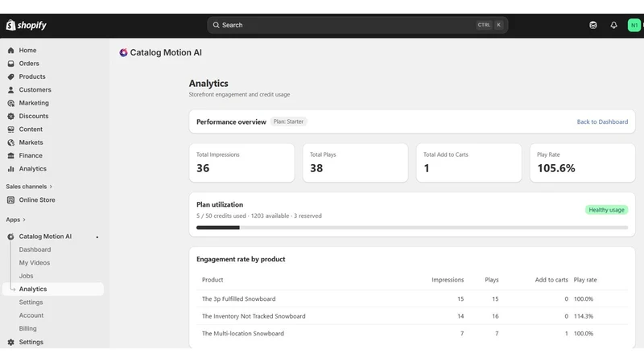The image size is (644, 362).
Task: Open Account under Catalog Motion AI
Action: [x=31, y=315]
